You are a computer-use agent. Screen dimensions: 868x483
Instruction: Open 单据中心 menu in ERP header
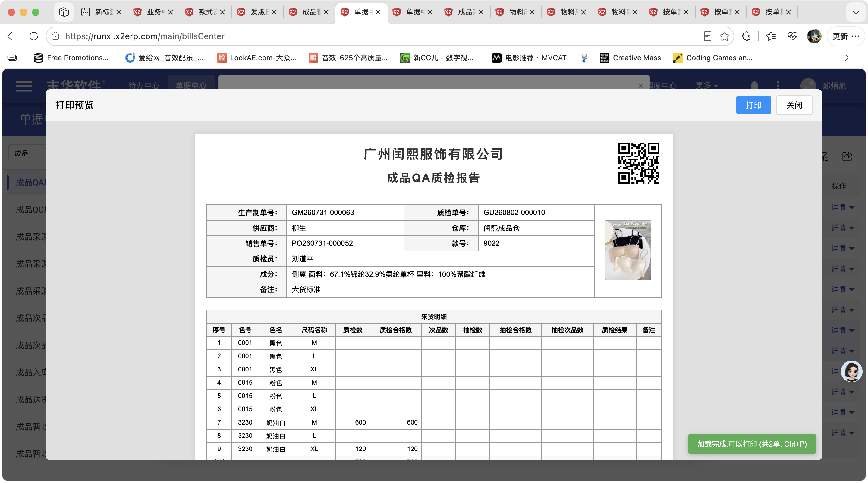(x=191, y=86)
